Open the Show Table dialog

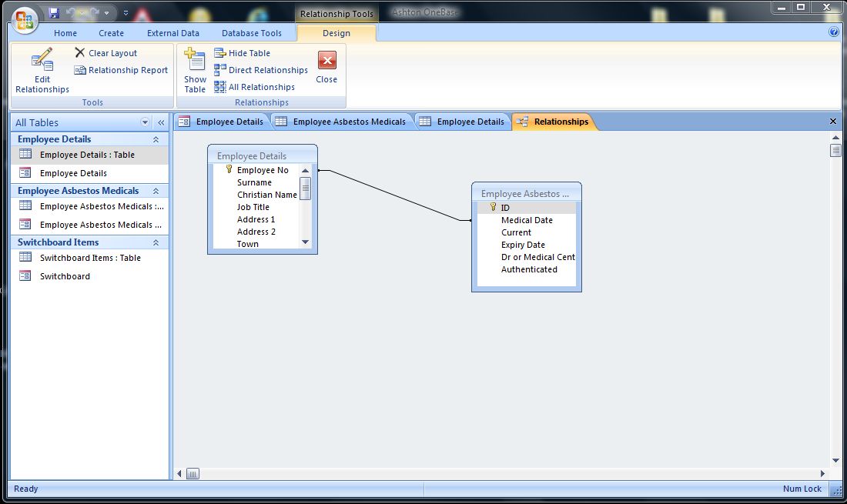pyautogui.click(x=195, y=71)
